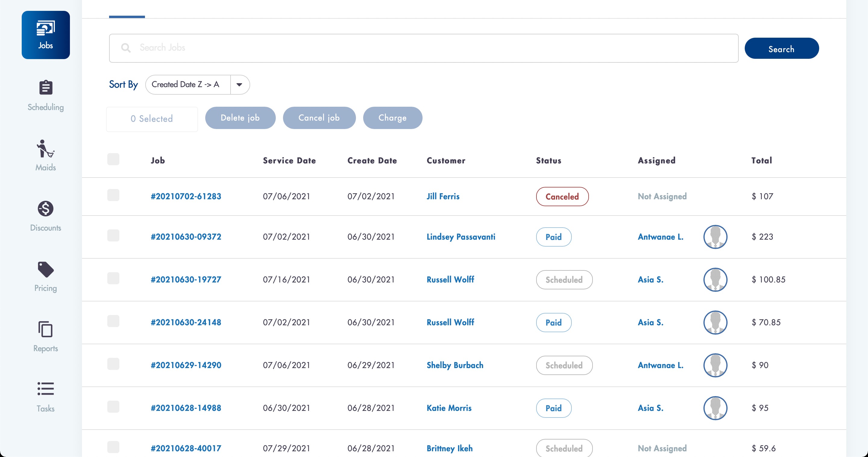
Task: Focus the Search Jobs input field
Action: (423, 48)
